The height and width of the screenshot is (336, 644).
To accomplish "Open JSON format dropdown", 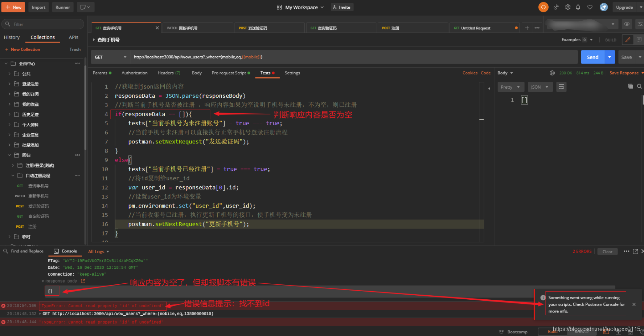I will [540, 87].
